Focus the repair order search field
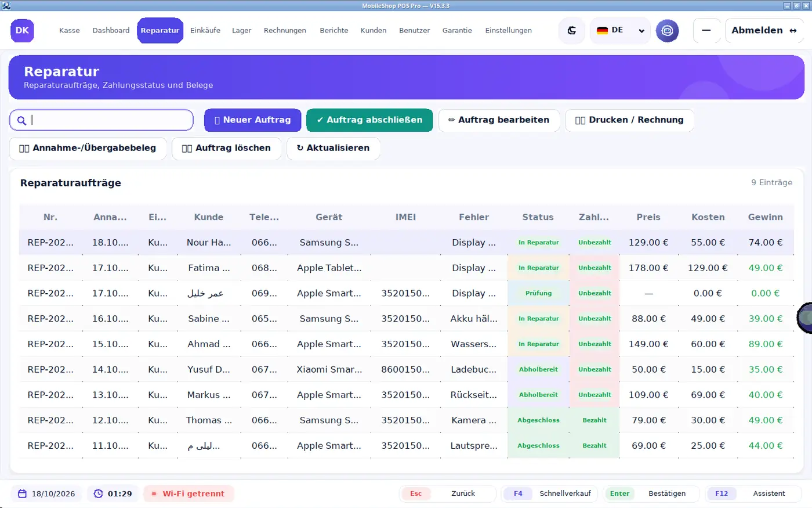This screenshot has height=508, width=812. point(101,120)
